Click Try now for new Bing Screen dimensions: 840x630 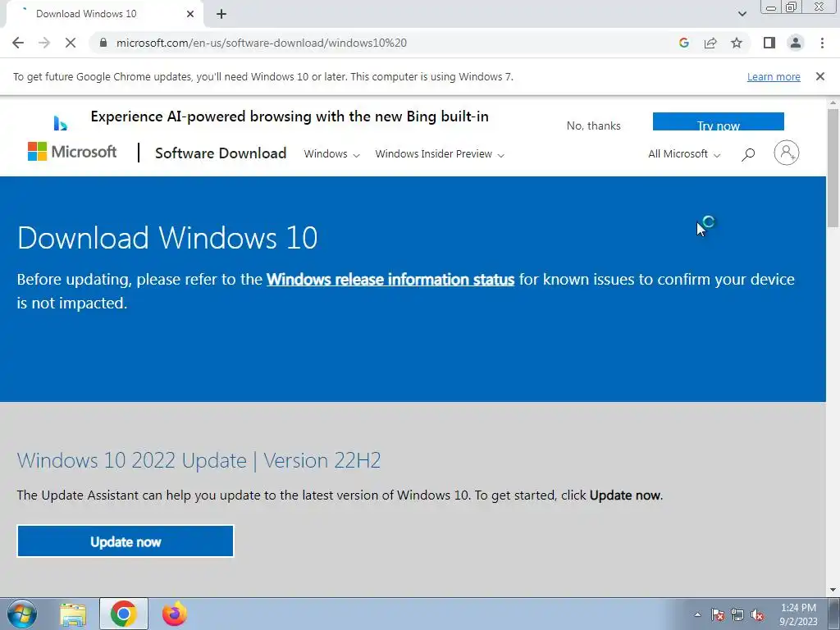(x=719, y=121)
